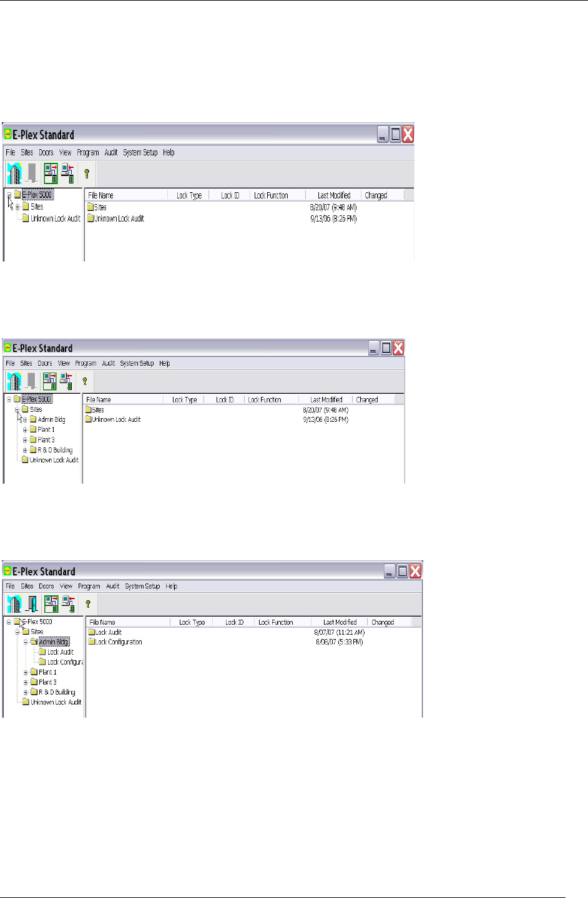This screenshot has width=588, height=898.
Task: Click the receive-from-lock audit icon in top window
Action: pyautogui.click(x=68, y=173)
